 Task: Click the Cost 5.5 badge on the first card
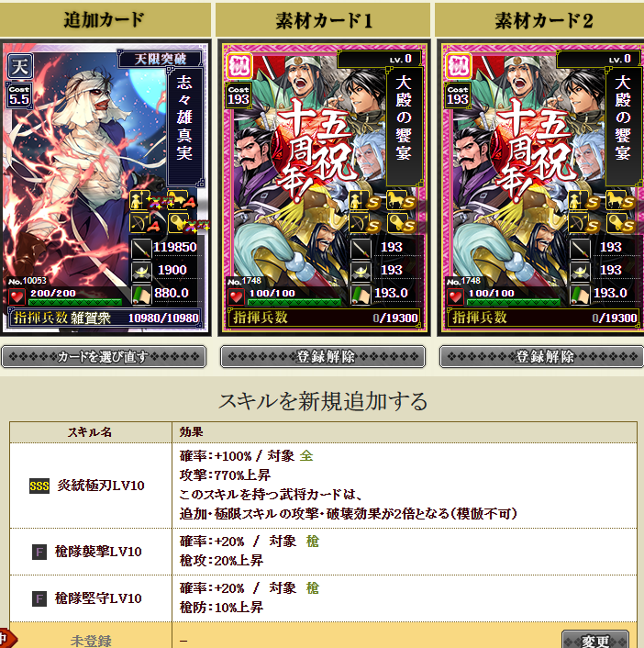point(19,95)
